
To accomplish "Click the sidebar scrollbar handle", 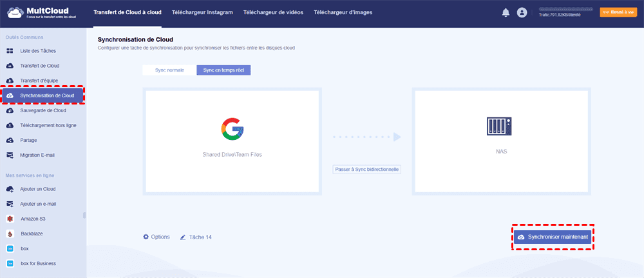I will pyautogui.click(x=84, y=215).
